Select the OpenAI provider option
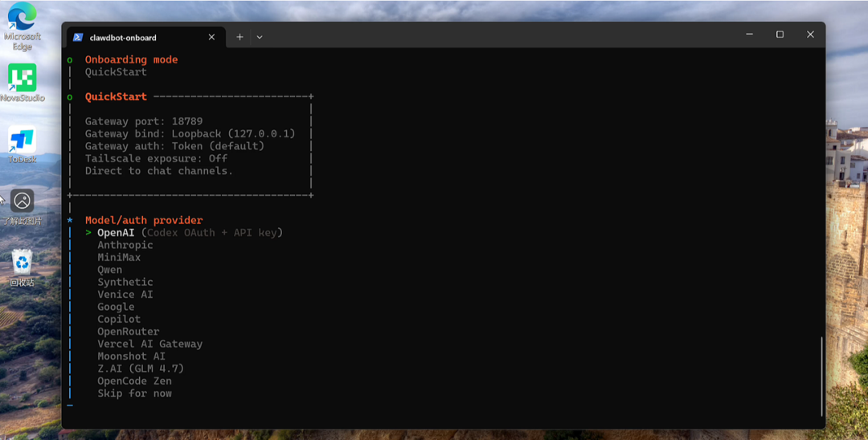The width and height of the screenshot is (868, 440). 116,233
